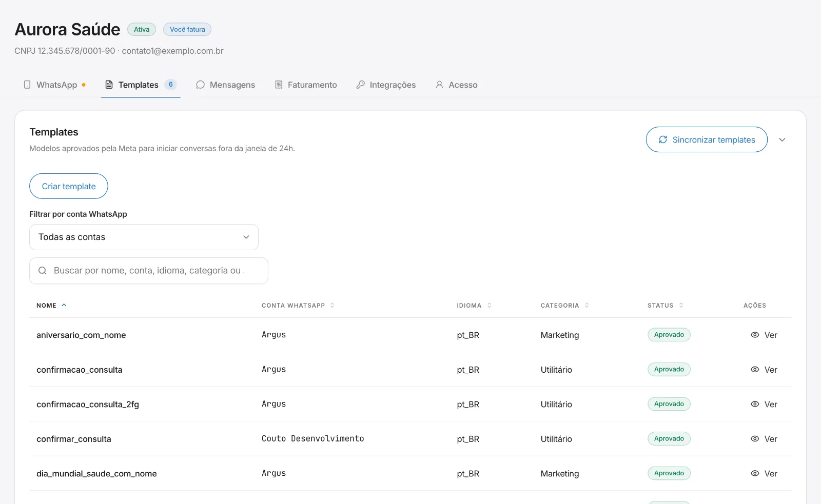Click the dia_mundial_saude_com_nome template name
The height and width of the screenshot is (504, 821).
pos(96,474)
